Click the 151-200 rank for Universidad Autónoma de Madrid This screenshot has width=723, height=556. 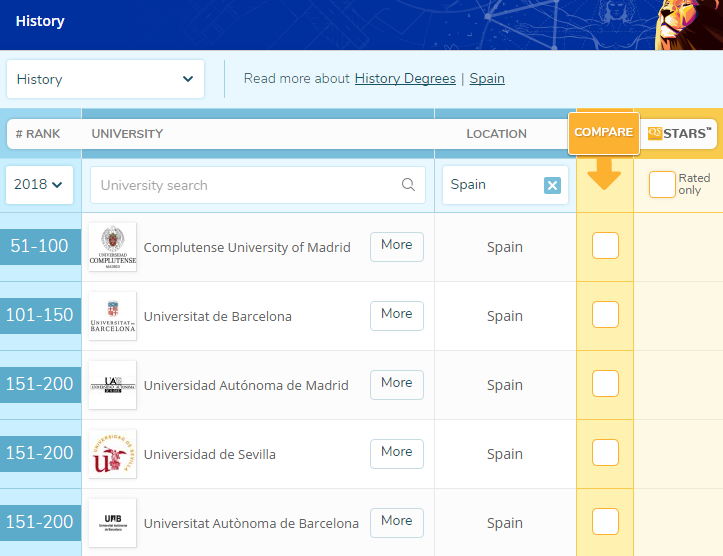coord(40,384)
